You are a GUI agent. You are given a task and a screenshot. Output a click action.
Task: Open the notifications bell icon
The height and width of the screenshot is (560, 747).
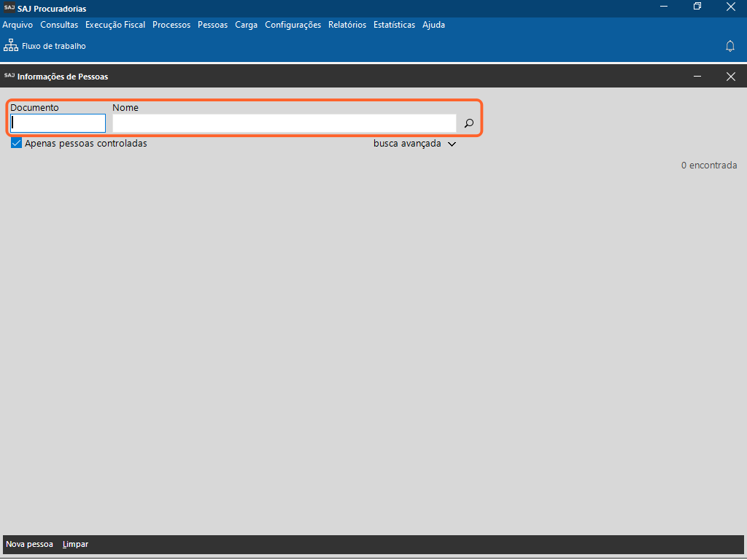click(729, 46)
